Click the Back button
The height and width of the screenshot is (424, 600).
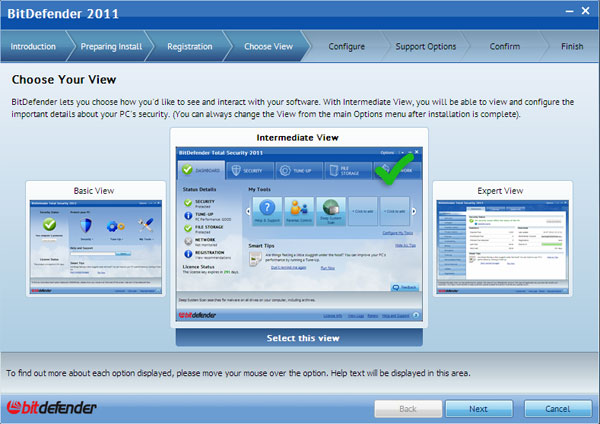(x=408, y=409)
